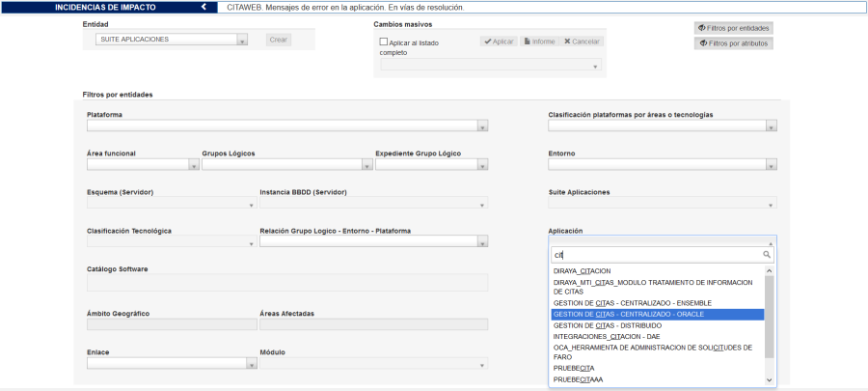Click the search magnifier in Aplicación dropdown

tap(767, 255)
